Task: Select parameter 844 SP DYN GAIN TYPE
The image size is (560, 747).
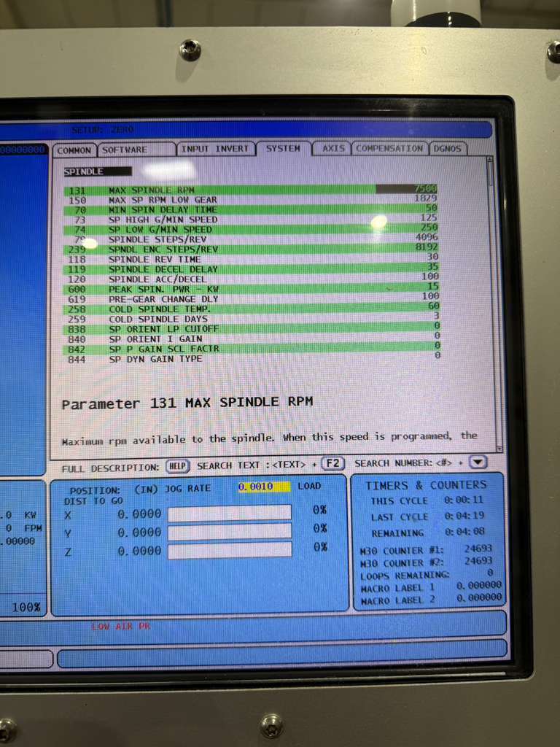Action: point(251,359)
